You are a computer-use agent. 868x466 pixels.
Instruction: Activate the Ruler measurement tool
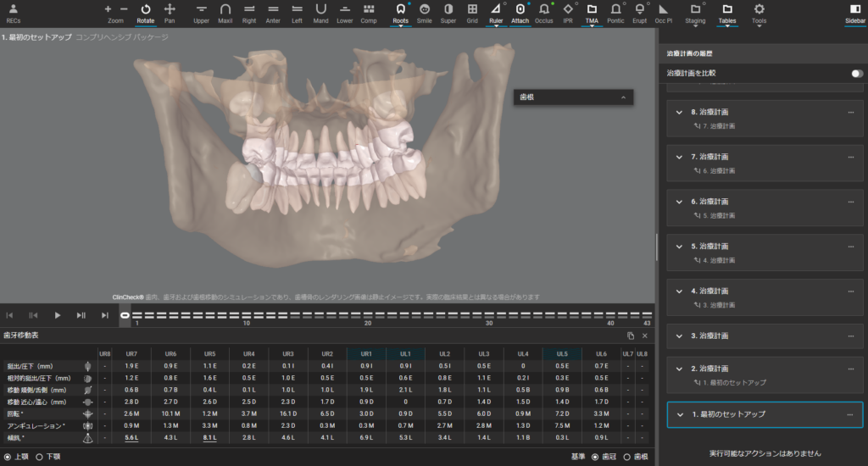tap(496, 9)
